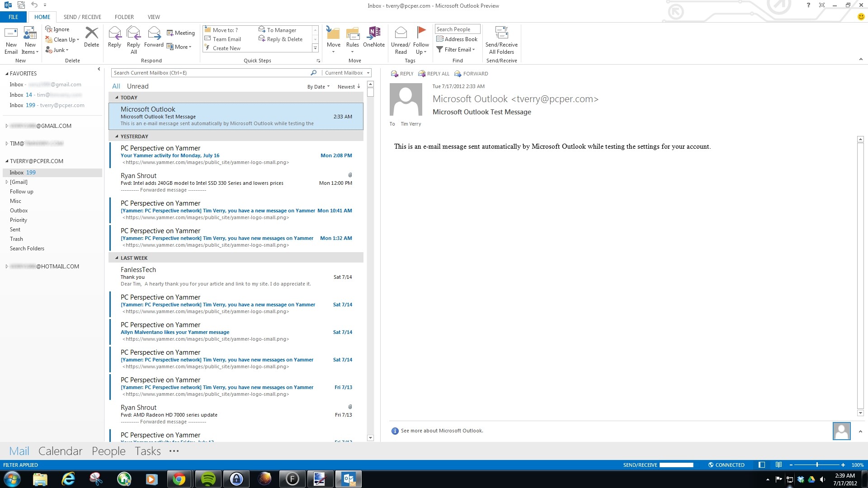Click the Delete message icon
Image resolution: width=868 pixels, height=488 pixels.
[x=91, y=34]
